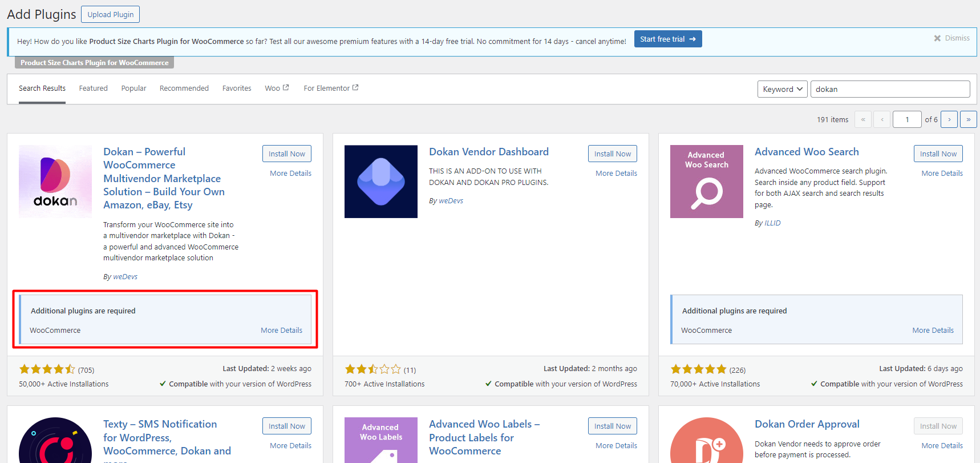
Task: Click the 70,000+ Active Installations text
Action: point(715,384)
